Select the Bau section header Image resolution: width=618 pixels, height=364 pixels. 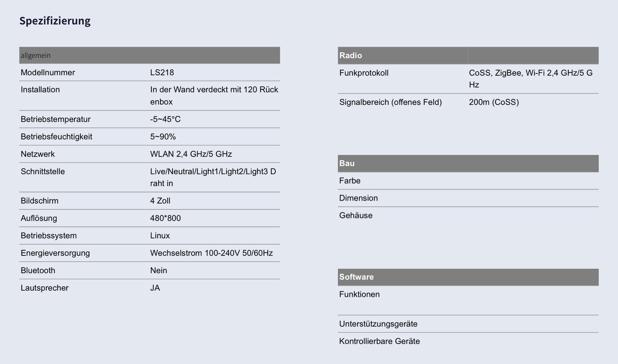347,163
